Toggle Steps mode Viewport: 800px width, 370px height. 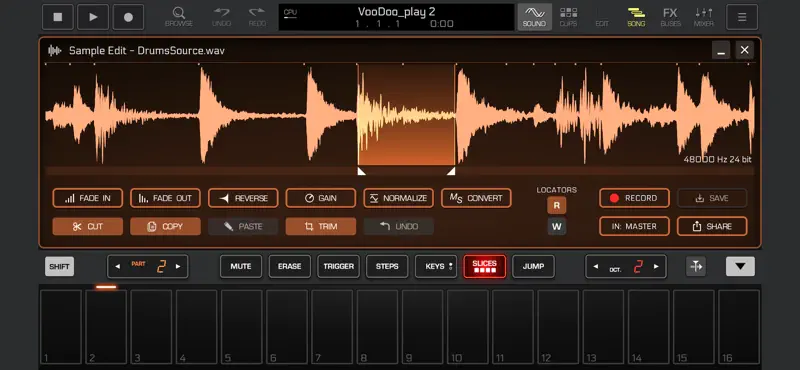[x=387, y=266]
